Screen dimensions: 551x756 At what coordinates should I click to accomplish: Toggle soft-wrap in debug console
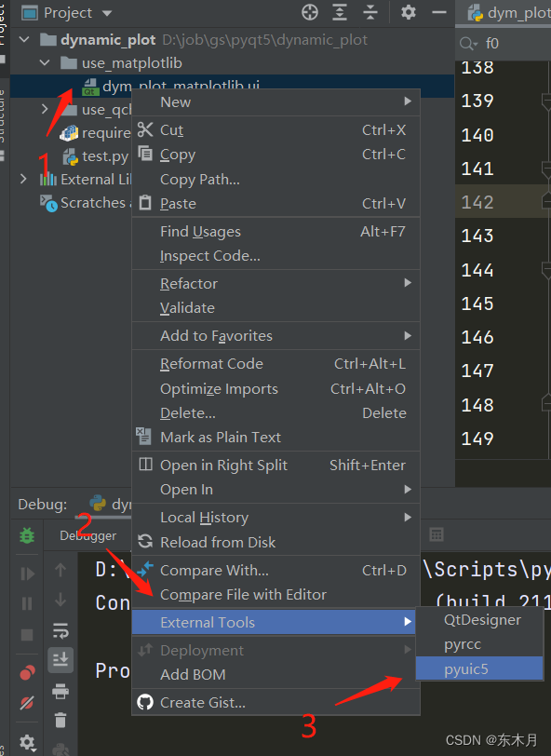coord(60,629)
